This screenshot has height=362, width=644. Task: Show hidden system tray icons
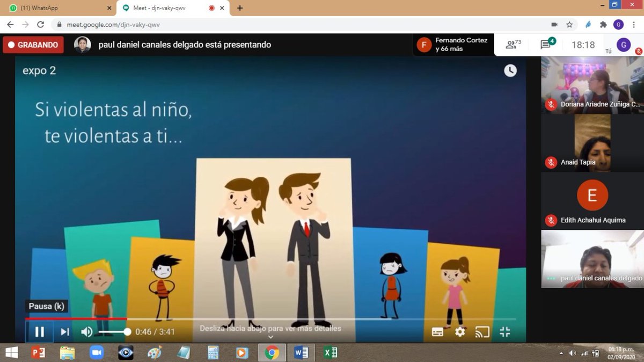click(562, 353)
